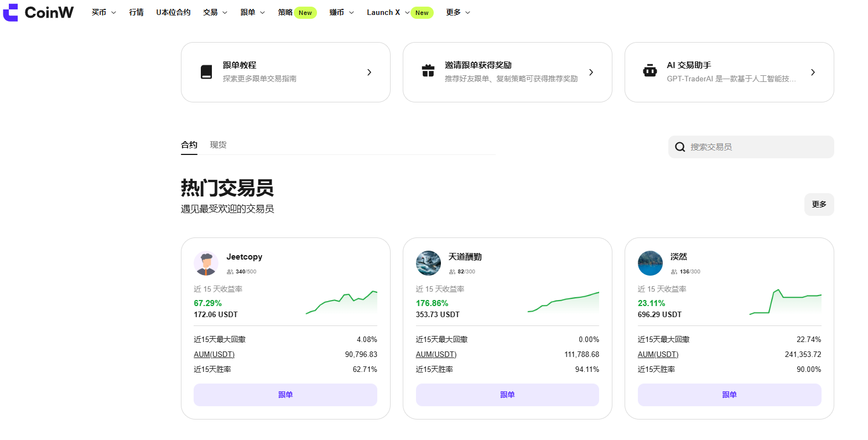Click the 更多 button beside 热门交易员
The image size is (868, 440).
[819, 204]
